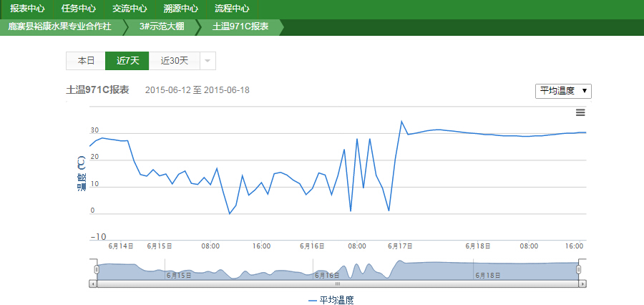Image resolution: width=644 pixels, height=305 pixels.
Task: Click the navigator scrollbar left arrow
Action: [92, 284]
